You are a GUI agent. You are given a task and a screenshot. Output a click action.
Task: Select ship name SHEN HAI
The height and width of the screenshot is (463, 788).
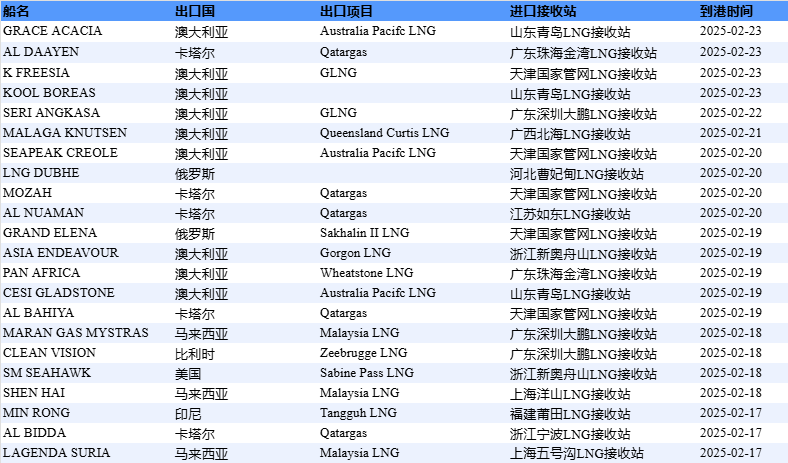[x=34, y=394]
